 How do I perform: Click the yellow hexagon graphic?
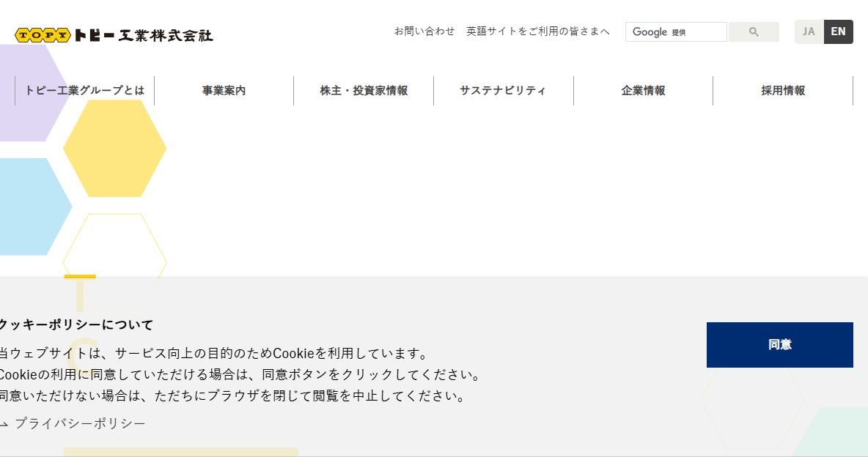click(x=114, y=148)
